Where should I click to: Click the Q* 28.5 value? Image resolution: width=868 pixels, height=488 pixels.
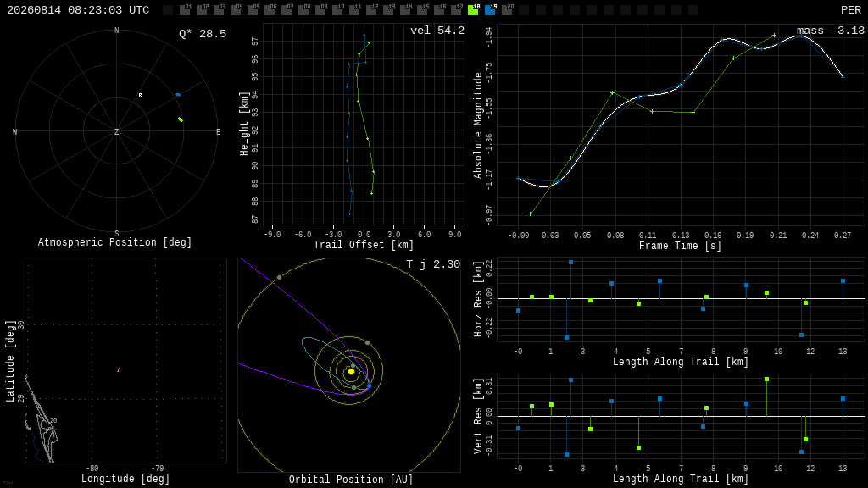pos(203,34)
